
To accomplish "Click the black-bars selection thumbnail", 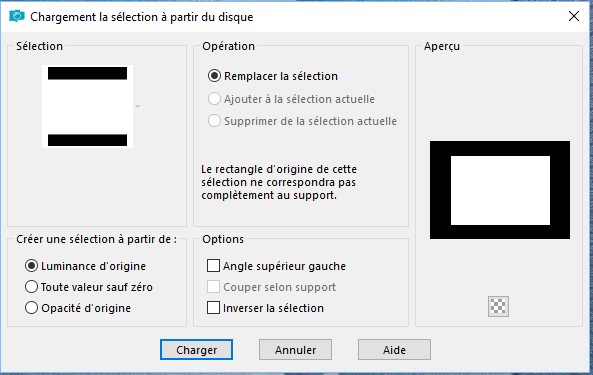I will [x=87, y=107].
